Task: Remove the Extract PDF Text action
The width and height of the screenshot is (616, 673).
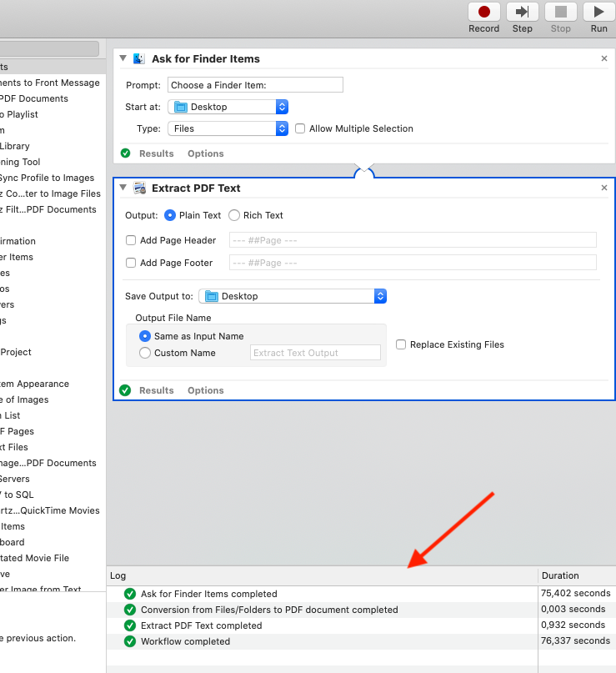Action: [x=604, y=188]
